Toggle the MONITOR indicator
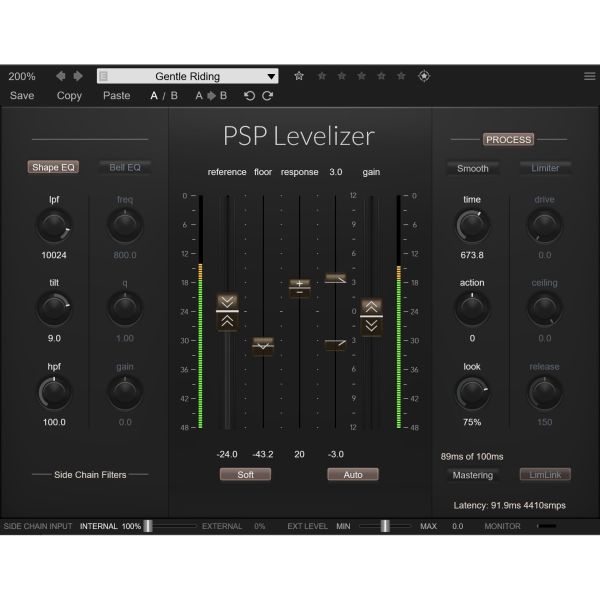The height and width of the screenshot is (600, 600). (x=546, y=526)
